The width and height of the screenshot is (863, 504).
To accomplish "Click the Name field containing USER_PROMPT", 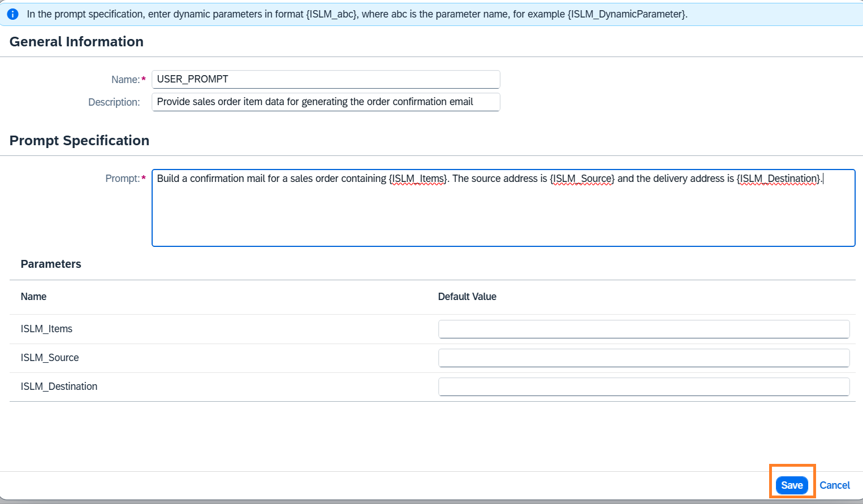I will 325,79.
